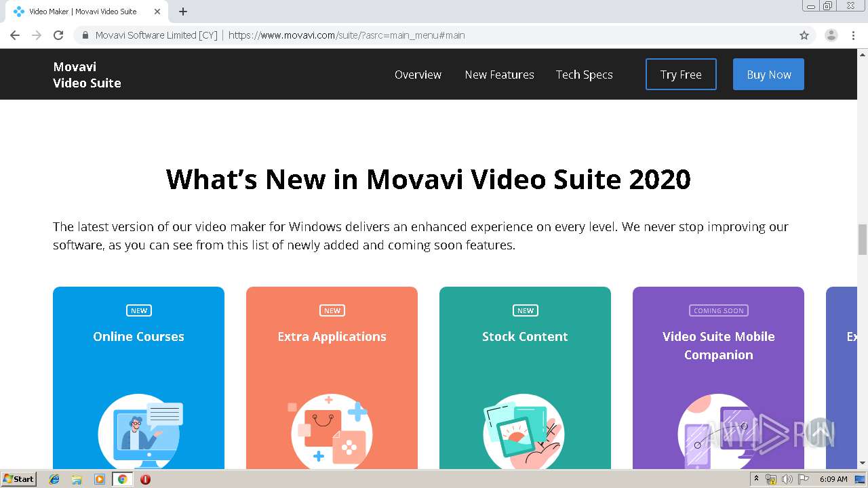Click the Movavi Video Suite logo text
868x488 pixels.
[87, 75]
